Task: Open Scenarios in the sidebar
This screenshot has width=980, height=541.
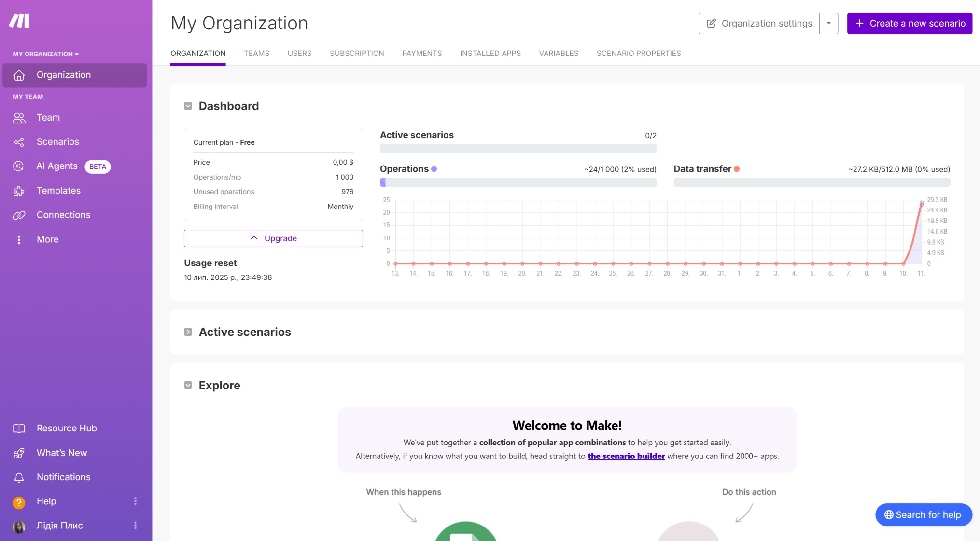Action: point(75,142)
